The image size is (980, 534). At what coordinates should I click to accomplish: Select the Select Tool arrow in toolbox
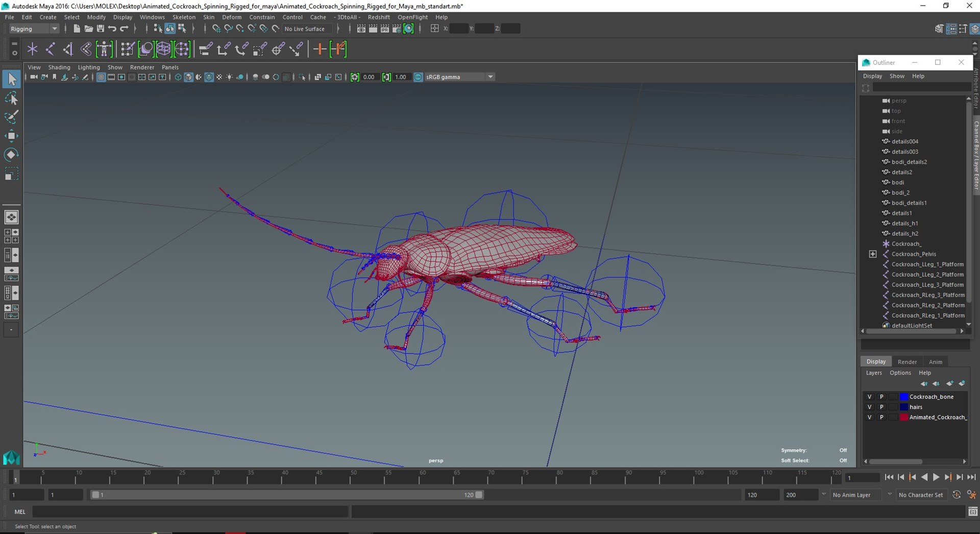pyautogui.click(x=11, y=79)
